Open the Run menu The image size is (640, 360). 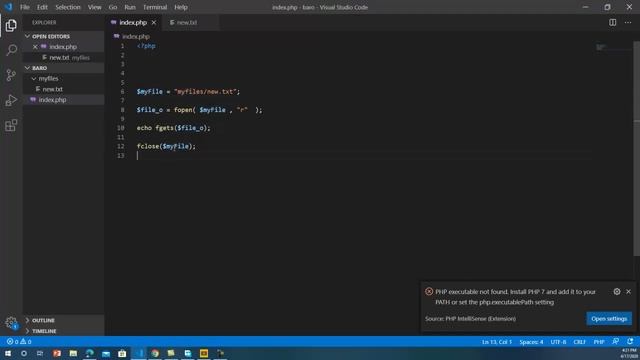click(130, 7)
